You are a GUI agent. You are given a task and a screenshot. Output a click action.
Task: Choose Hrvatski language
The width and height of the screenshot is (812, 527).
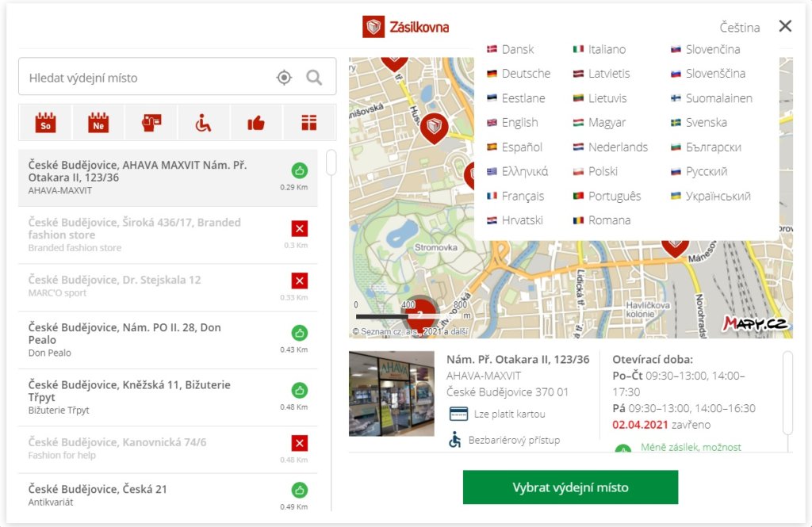(515, 220)
